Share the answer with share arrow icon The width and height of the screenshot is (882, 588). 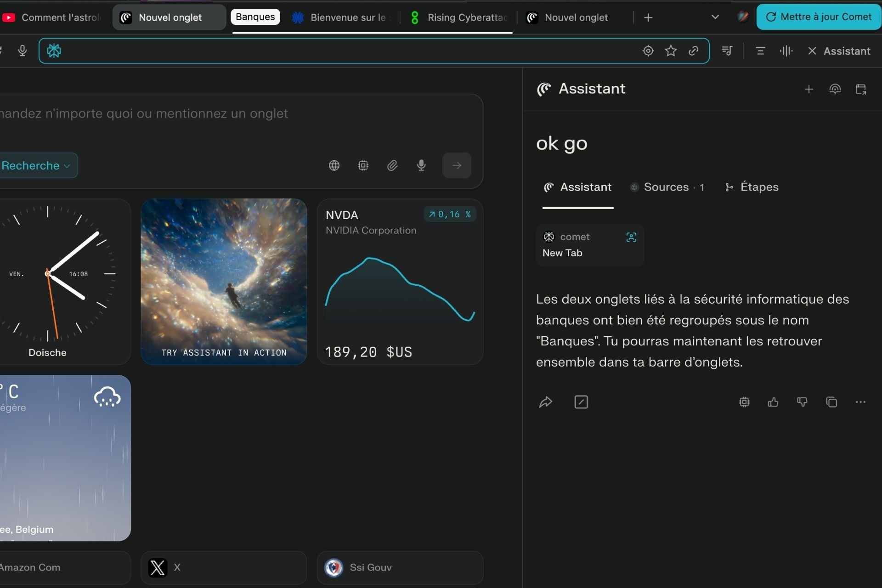[x=545, y=402]
